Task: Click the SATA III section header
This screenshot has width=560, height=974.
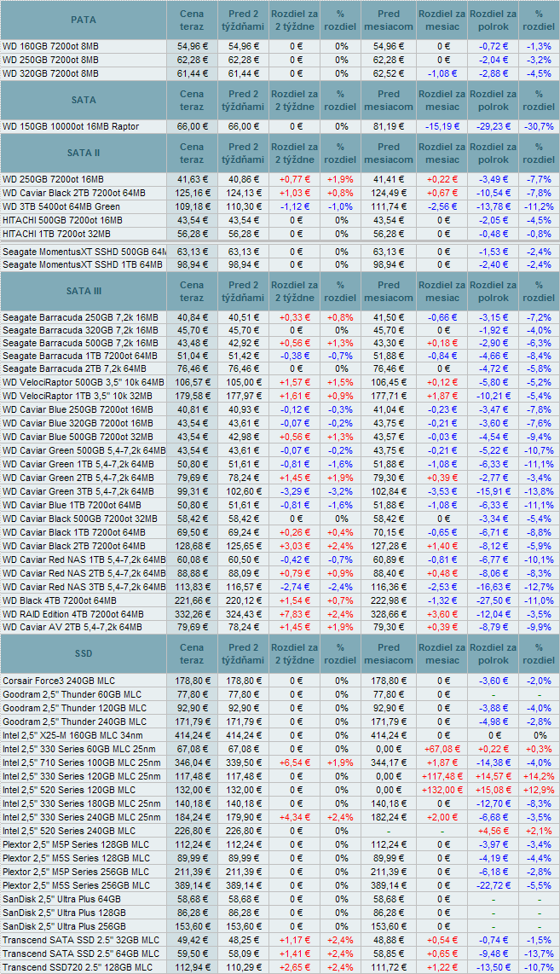Action: [x=84, y=291]
